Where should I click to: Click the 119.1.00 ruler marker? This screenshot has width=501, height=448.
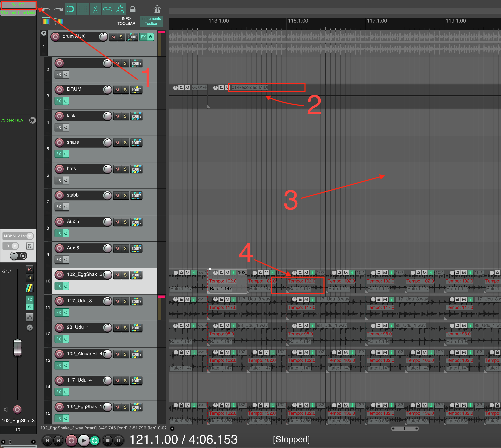click(x=456, y=21)
